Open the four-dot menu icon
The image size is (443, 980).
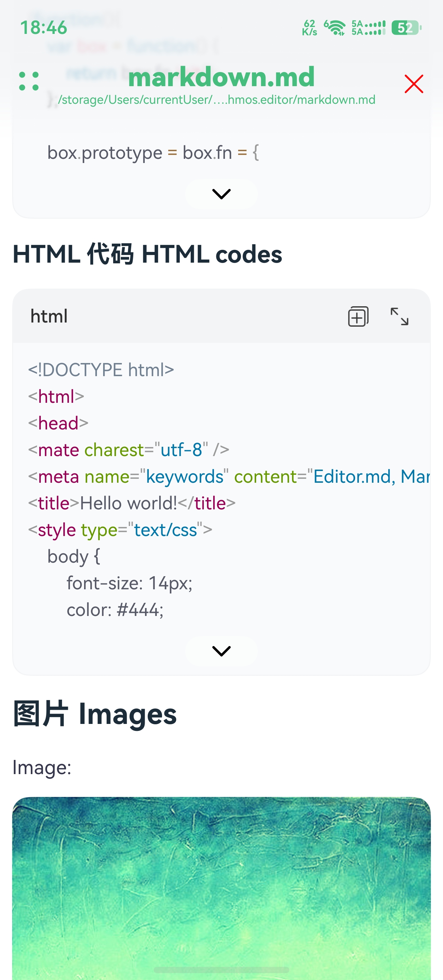coord(29,81)
